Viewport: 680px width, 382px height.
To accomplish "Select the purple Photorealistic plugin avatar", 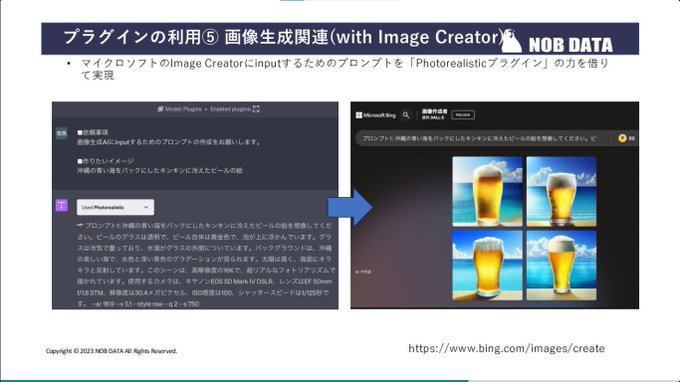I will click(x=62, y=206).
